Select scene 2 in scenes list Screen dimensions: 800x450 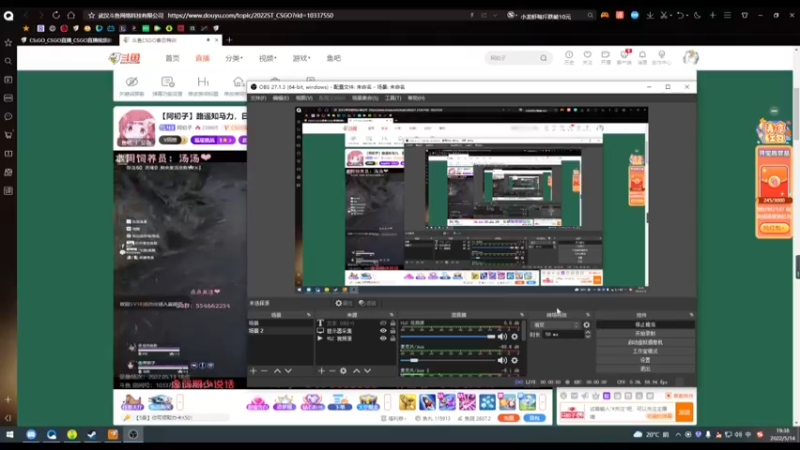tap(280, 331)
